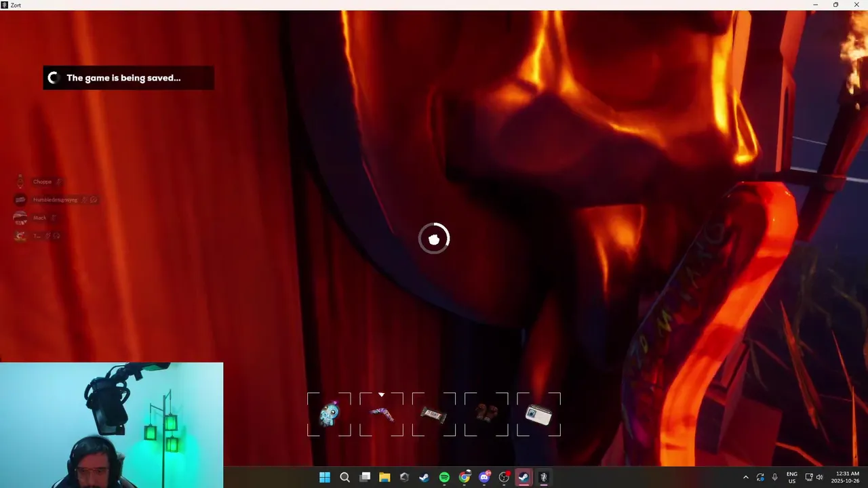868x488 pixels.
Task: Click the webcam overlay thumbnail
Action: [x=111, y=425]
